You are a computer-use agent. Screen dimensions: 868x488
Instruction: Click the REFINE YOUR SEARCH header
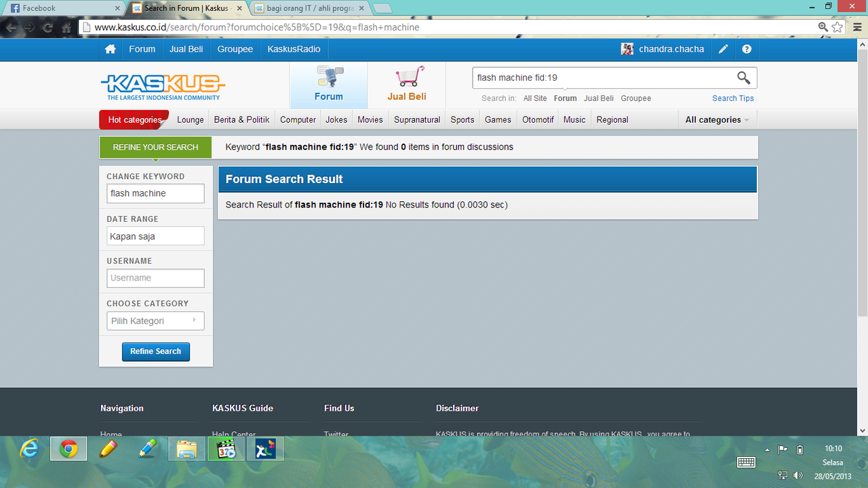[155, 147]
